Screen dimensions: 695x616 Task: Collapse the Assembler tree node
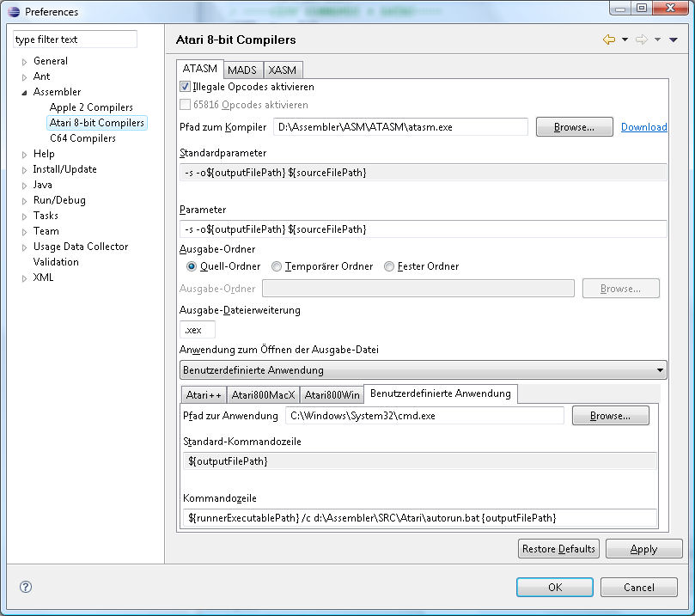[x=24, y=93]
